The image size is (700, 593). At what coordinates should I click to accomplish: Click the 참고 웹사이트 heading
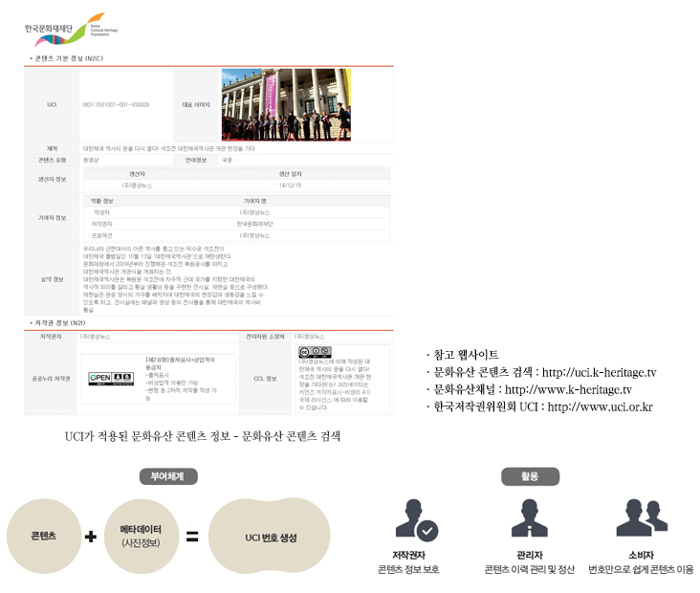click(466, 355)
